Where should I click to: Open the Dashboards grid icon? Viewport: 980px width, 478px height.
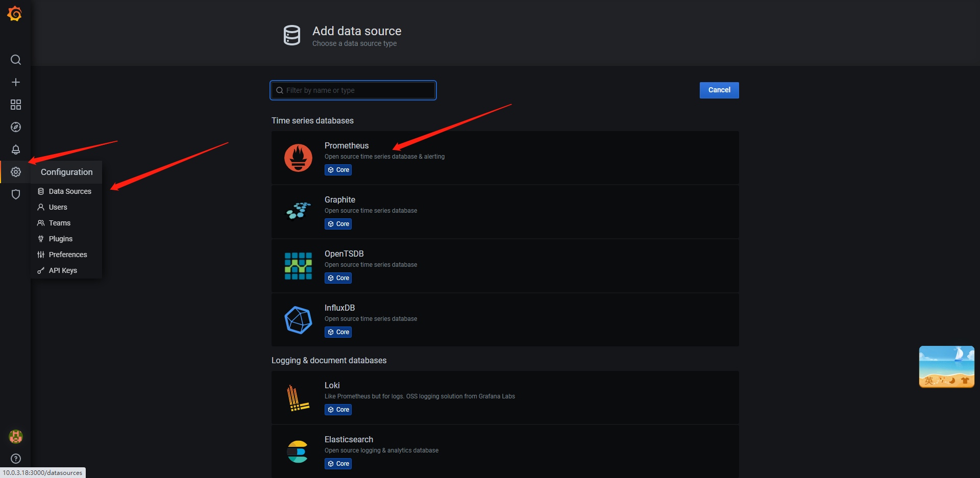(16, 105)
